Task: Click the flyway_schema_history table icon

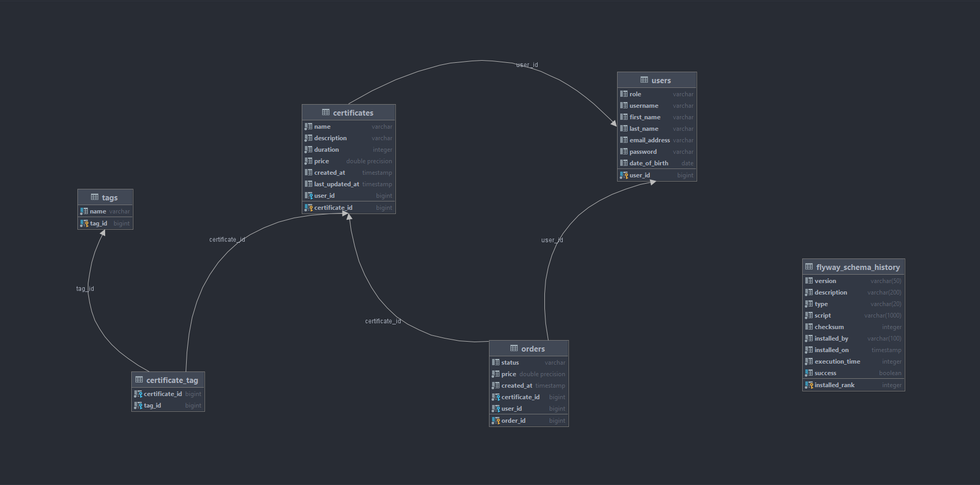Action: tap(809, 267)
